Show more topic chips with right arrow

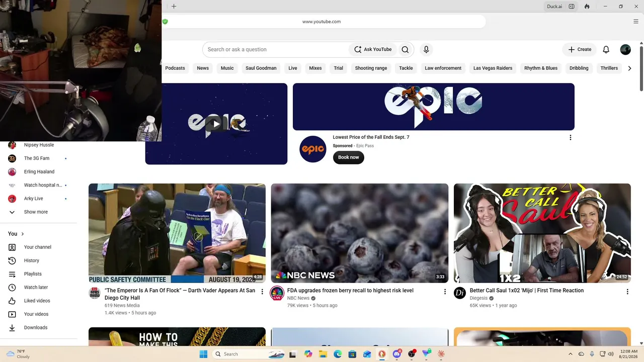coord(629,68)
